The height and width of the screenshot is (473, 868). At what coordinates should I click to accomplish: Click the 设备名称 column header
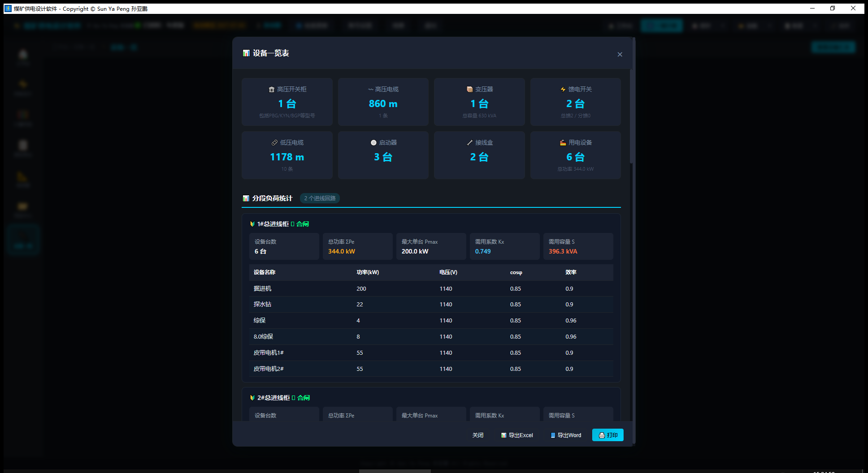[x=265, y=272]
